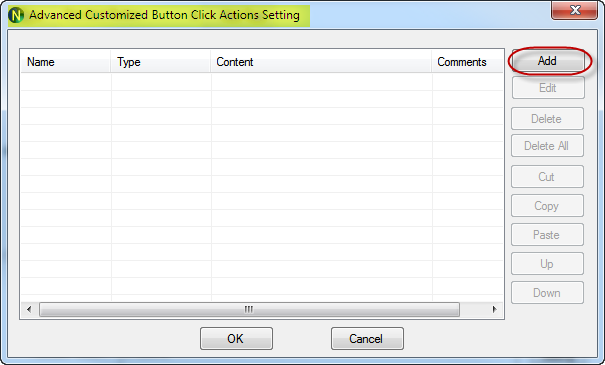Image resolution: width=605 pixels, height=365 pixels.
Task: Click the Down button
Action: coord(547,292)
